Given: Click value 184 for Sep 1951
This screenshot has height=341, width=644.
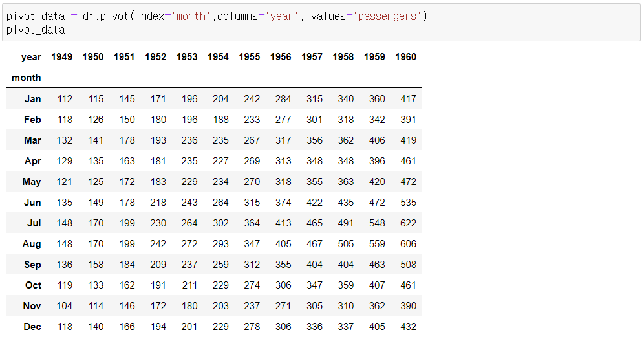Looking at the screenshot, I should [127, 265].
